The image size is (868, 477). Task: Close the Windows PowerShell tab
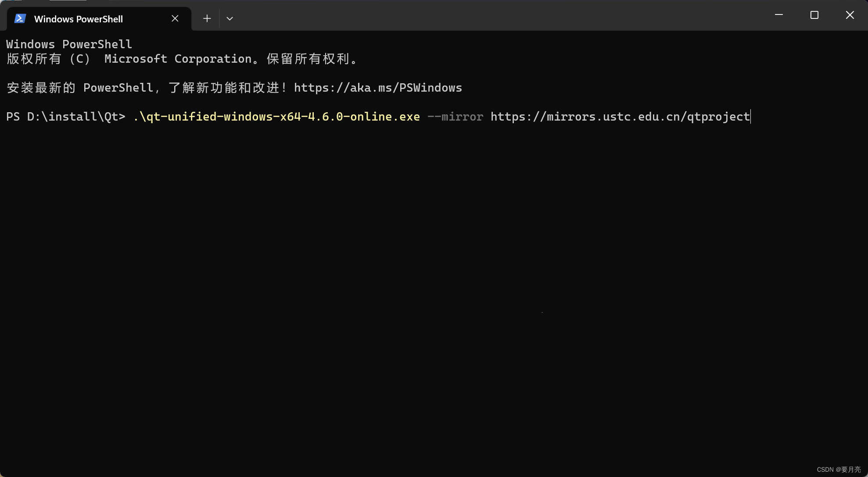point(175,18)
